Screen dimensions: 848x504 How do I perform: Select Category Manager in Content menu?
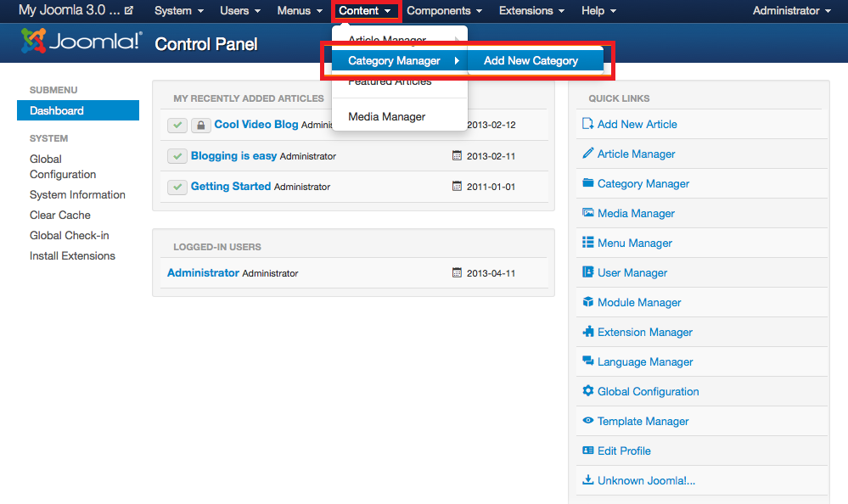[x=400, y=60]
